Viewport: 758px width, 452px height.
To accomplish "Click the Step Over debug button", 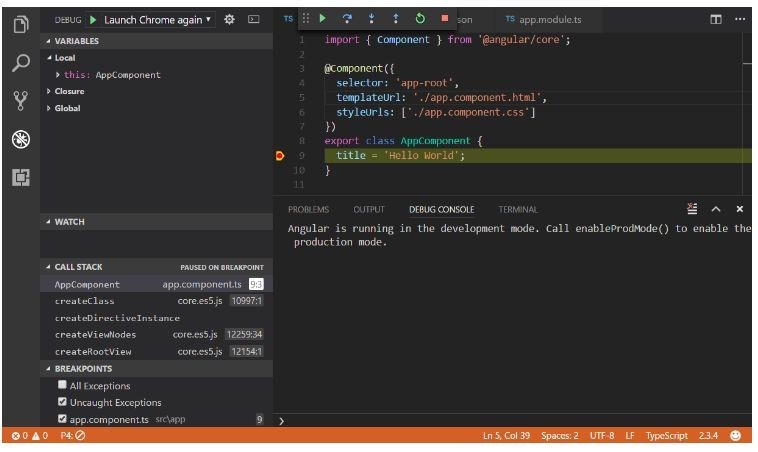I will point(347,18).
